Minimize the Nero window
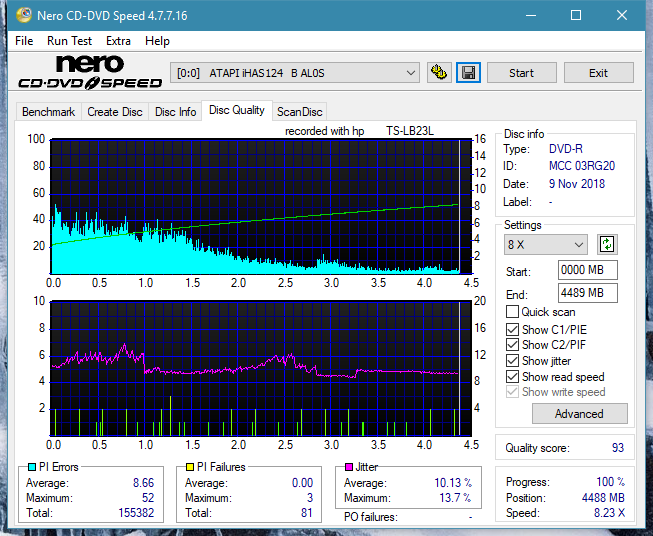This screenshot has width=653, height=536. tap(531, 15)
